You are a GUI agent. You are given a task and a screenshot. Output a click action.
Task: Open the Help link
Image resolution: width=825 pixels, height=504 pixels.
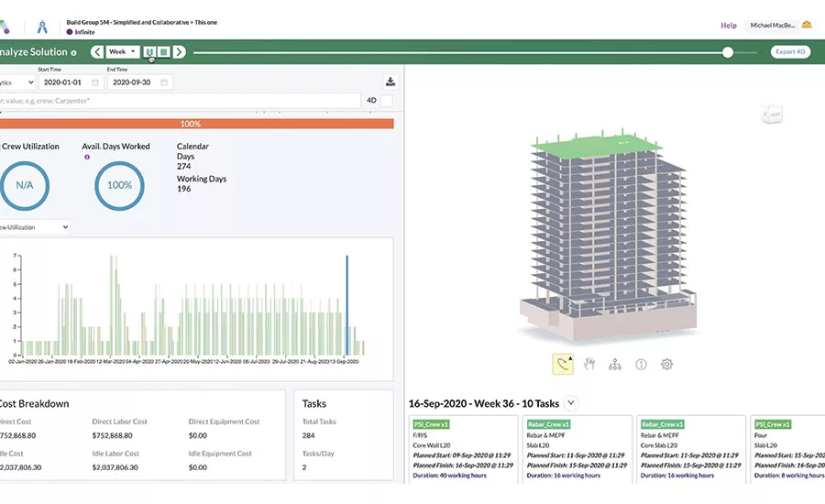(x=728, y=26)
